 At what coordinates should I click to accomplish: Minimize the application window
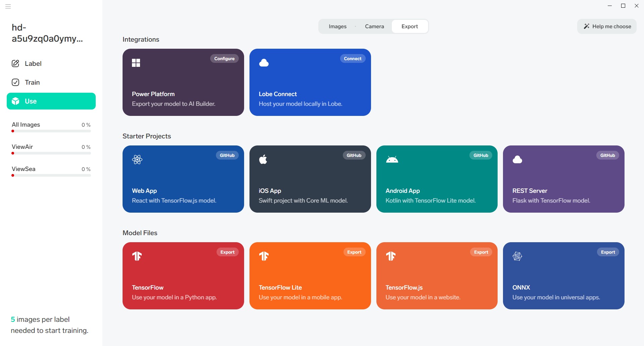pyautogui.click(x=610, y=6)
